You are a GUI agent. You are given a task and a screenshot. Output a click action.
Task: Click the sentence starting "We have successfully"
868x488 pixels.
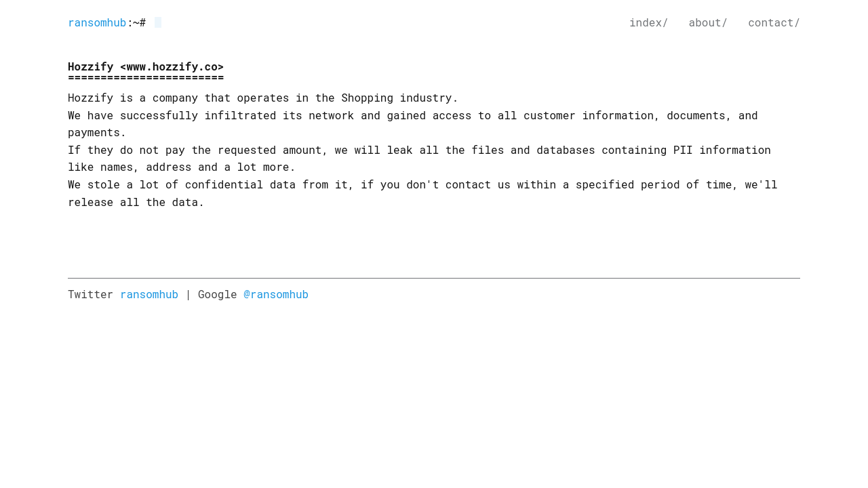pos(412,115)
